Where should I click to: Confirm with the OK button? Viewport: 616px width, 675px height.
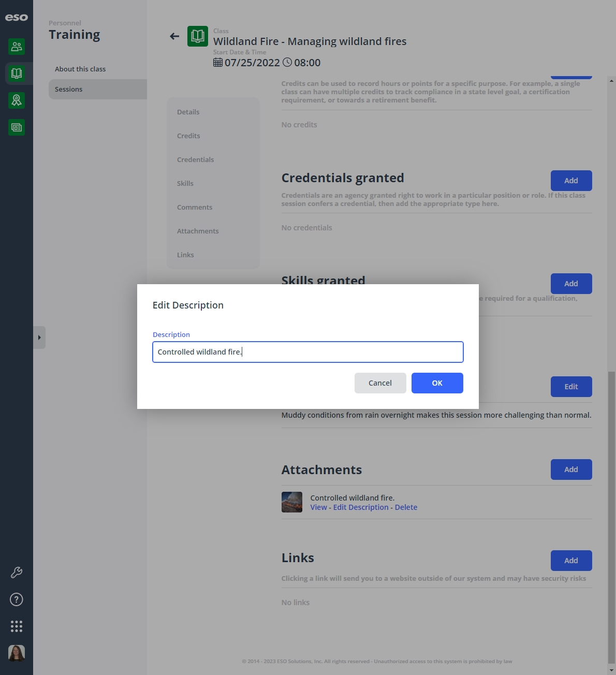point(437,383)
